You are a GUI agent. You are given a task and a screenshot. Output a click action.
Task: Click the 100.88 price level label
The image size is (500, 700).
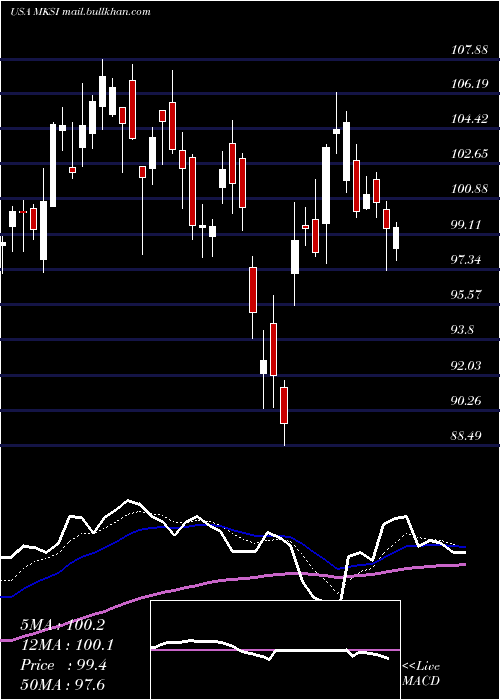tap(470, 189)
